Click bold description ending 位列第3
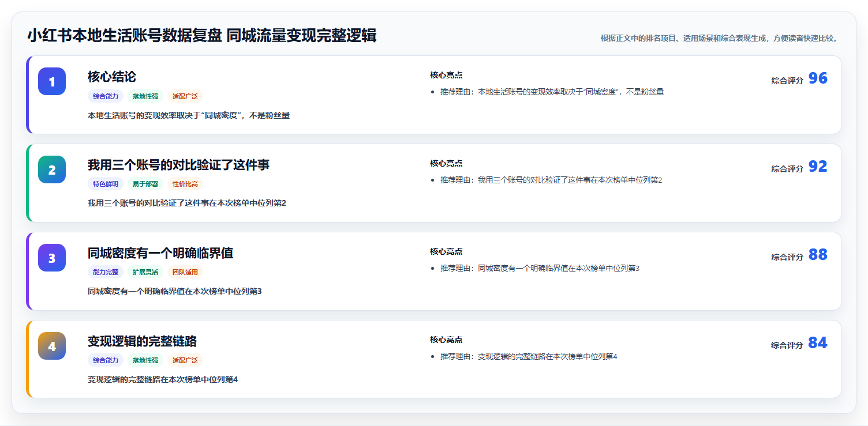Screen dimensions: 868x426 pos(175,291)
